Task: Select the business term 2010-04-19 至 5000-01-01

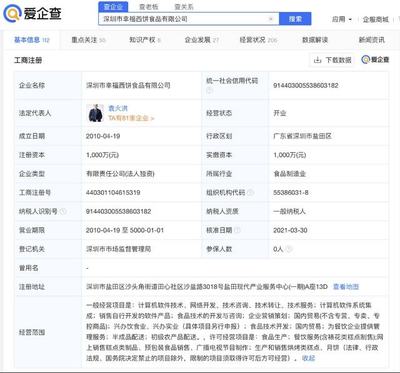Action: point(125,230)
